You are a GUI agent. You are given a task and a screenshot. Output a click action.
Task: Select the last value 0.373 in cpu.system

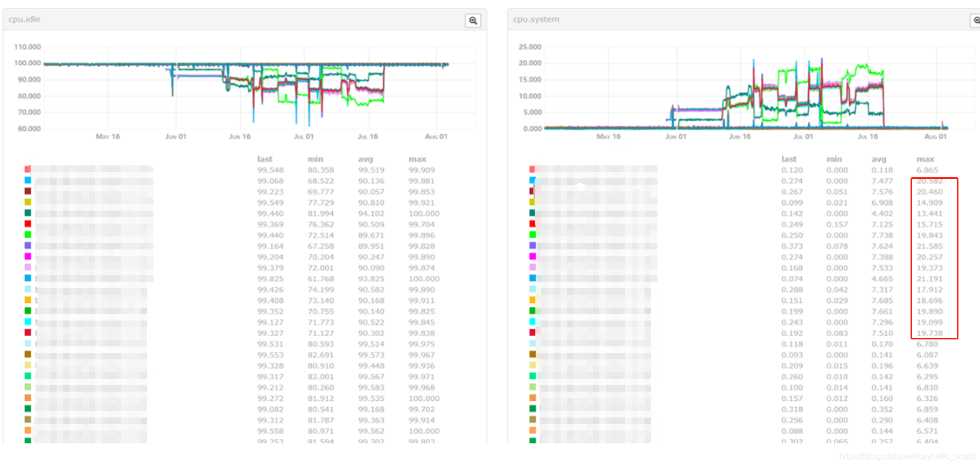[x=792, y=246]
